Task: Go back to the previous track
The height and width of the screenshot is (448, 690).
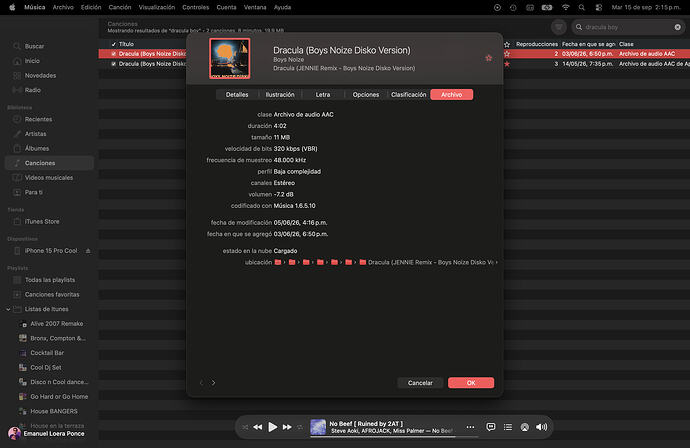Action: [258, 427]
